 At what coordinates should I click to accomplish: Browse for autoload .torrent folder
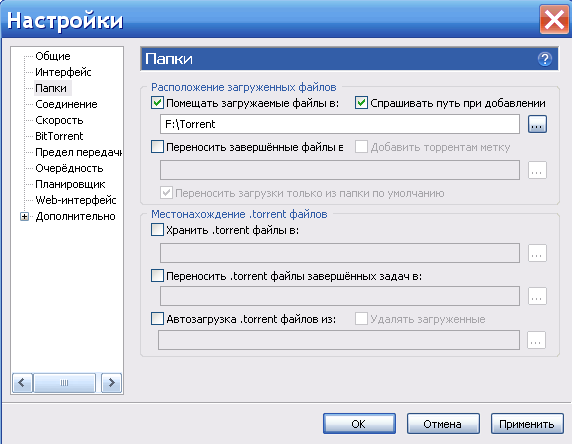536,340
